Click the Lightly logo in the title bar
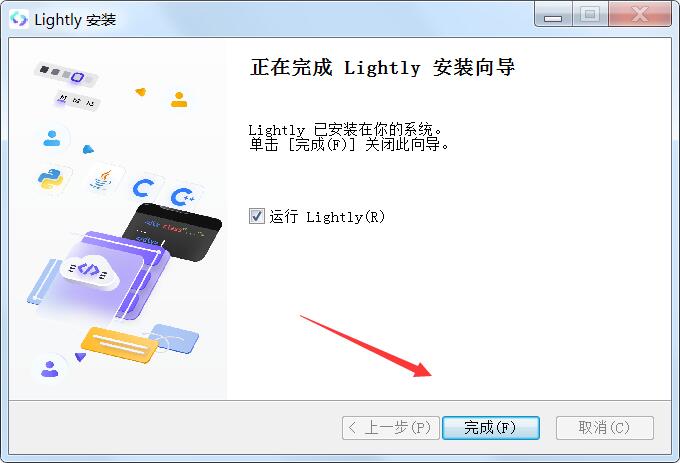Screen dimensions: 680x463 click(19, 20)
